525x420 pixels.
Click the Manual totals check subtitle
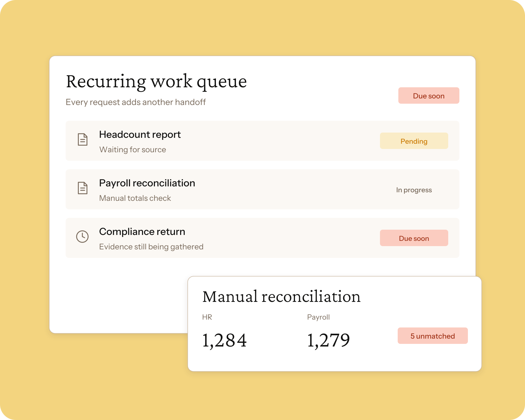coord(135,198)
